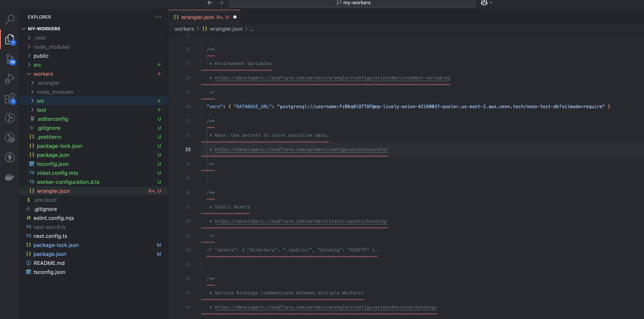Open the Copilot icon menu
Screen dimensions: 644x319
[x=486, y=3]
